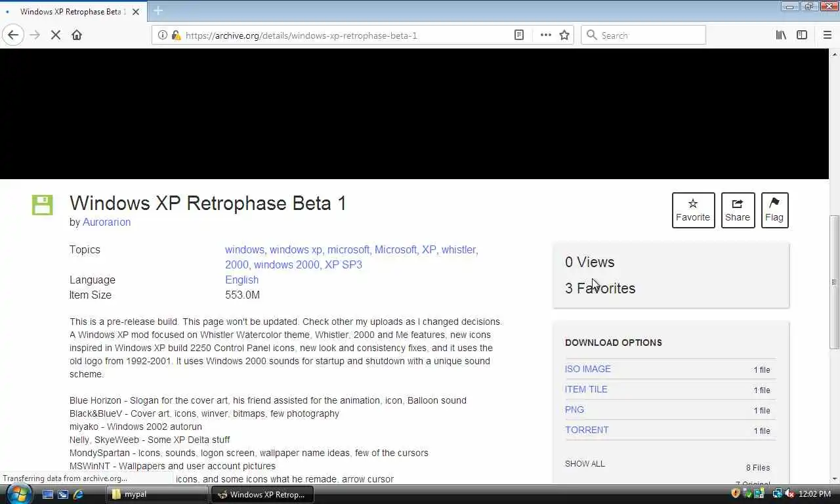Viewport: 840px width, 504px height.
Task: Flag this archive item
Action: point(774,210)
